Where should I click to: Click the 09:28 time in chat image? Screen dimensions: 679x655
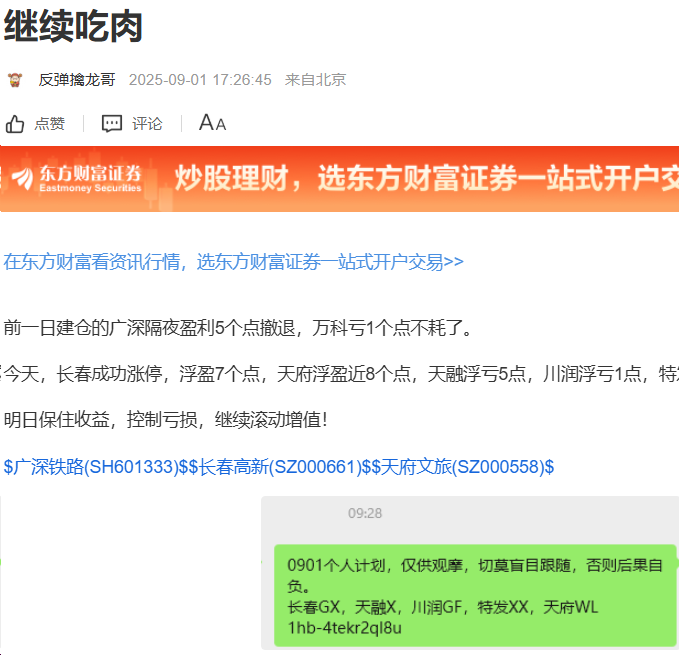[x=365, y=513]
